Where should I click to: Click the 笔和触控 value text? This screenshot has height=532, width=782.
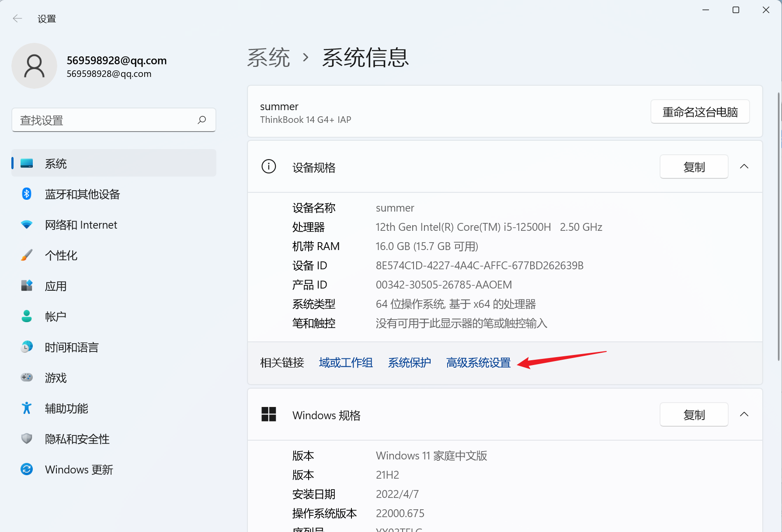(461, 323)
